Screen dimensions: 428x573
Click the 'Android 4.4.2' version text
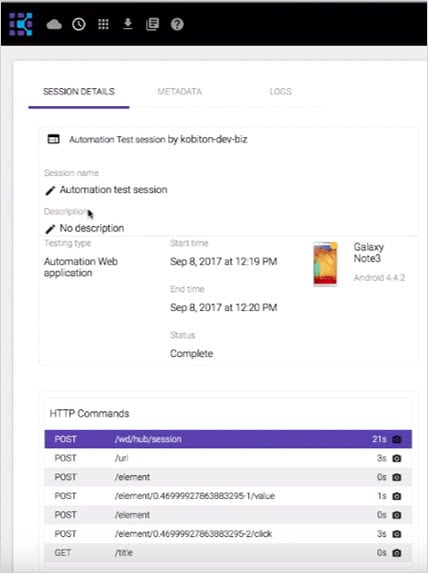(x=379, y=278)
